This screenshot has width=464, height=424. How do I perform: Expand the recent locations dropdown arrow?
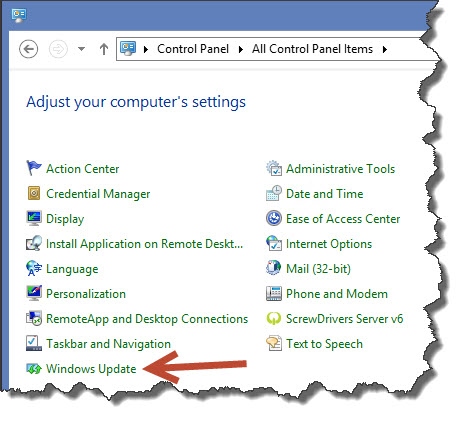[81, 49]
